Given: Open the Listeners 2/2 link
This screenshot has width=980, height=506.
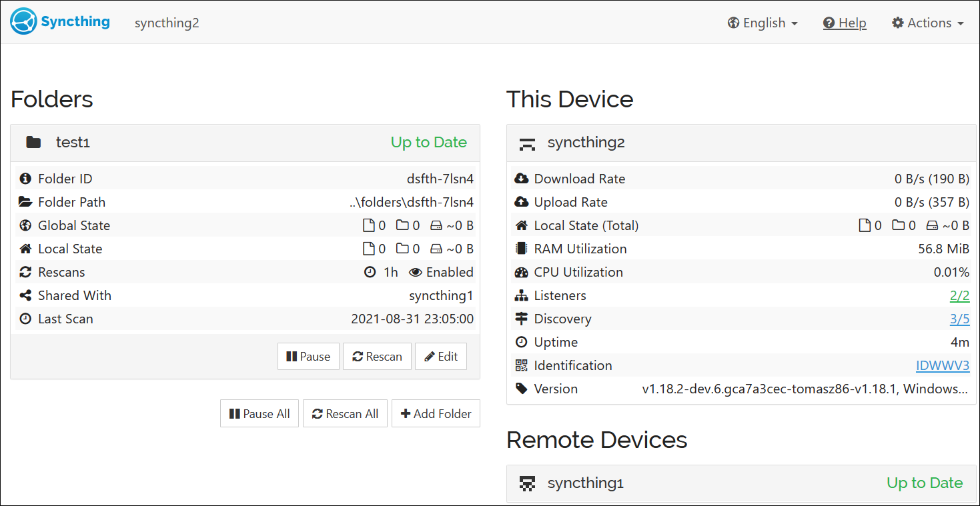Looking at the screenshot, I should [960, 295].
